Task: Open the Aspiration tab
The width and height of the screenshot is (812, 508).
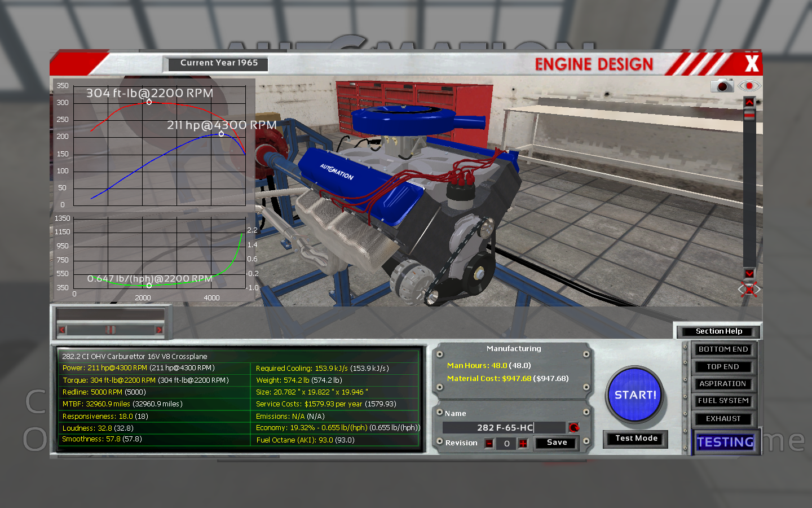Action: click(x=723, y=384)
